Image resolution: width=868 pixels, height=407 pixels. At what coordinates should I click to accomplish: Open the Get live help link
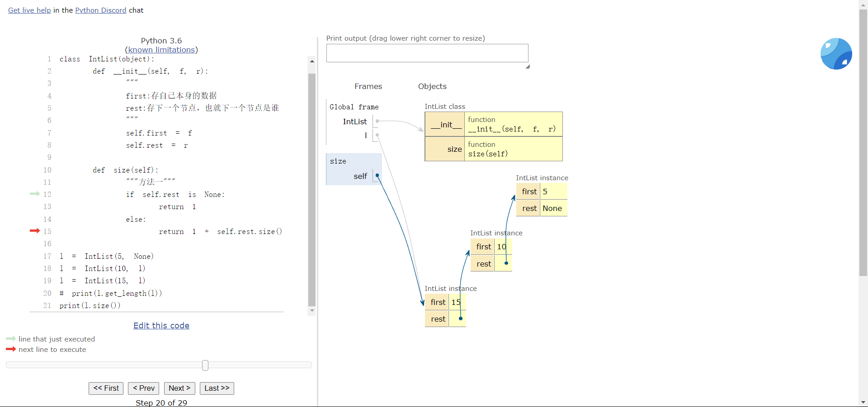29,10
